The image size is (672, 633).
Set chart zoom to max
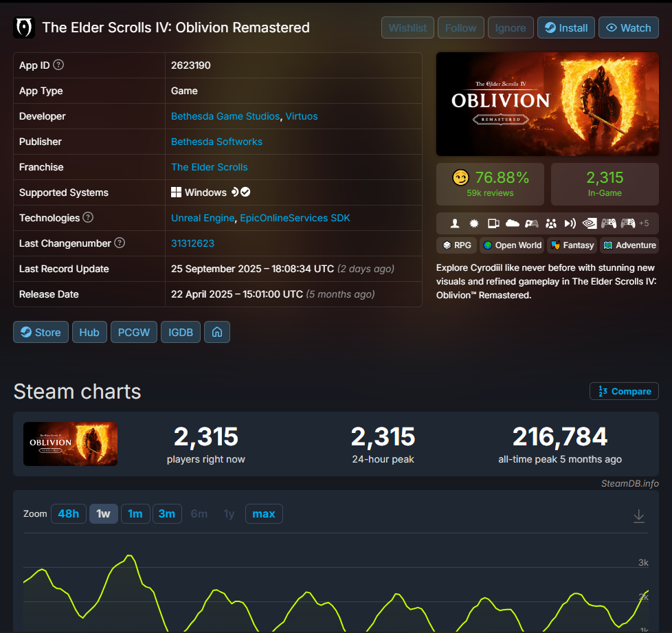(x=264, y=514)
